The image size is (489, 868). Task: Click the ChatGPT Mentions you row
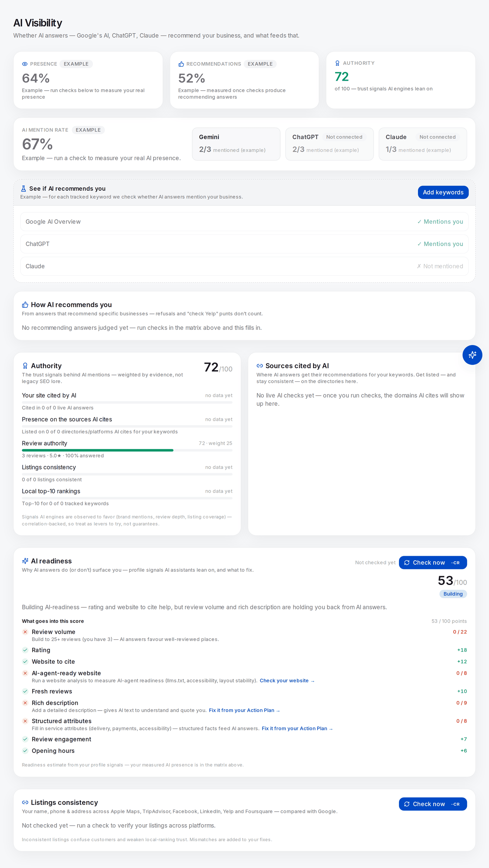[x=244, y=244]
